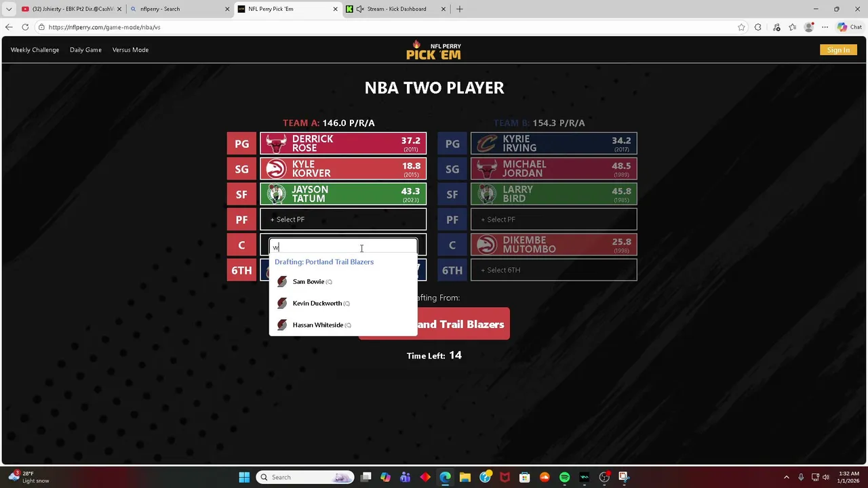868x488 pixels.
Task: Click the browser back arrow
Action: (x=9, y=27)
